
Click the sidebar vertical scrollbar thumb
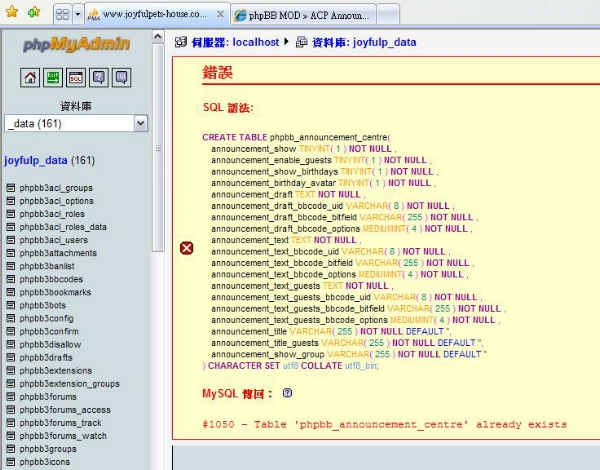[x=158, y=147]
